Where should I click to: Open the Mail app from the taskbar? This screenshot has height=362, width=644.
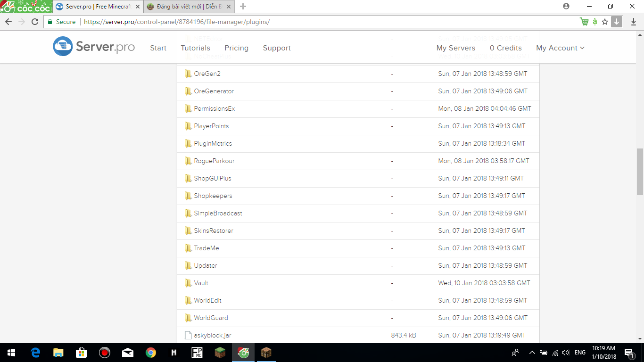(x=128, y=353)
